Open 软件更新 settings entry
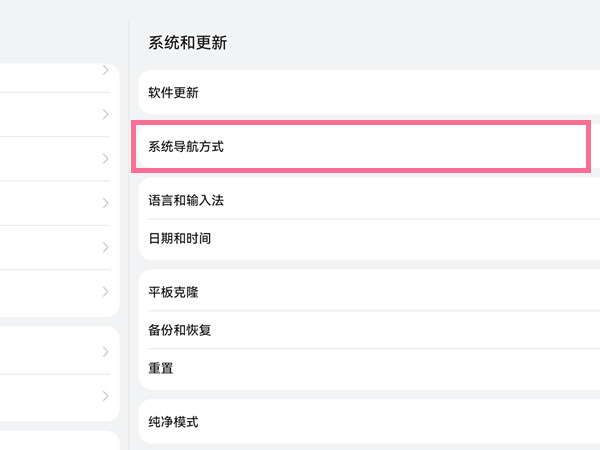 point(173,93)
